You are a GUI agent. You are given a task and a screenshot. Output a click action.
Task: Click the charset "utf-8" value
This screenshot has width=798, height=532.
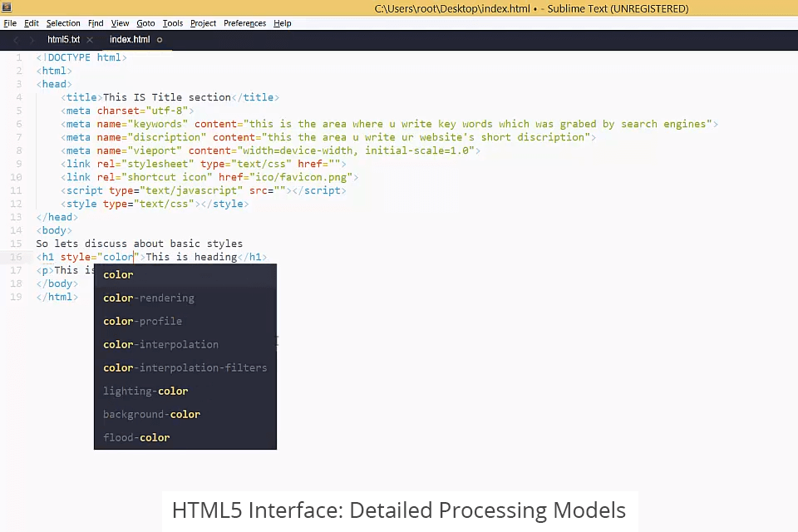167,111
